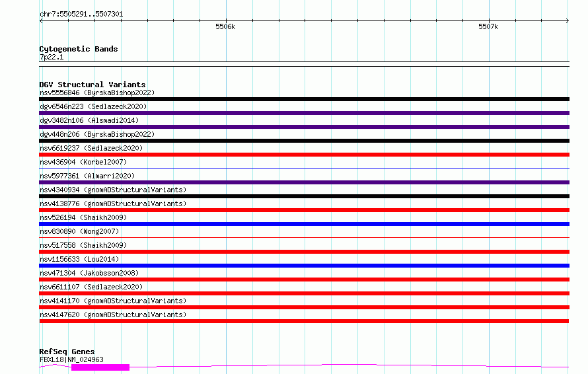Click variant label dgv6546n223 (Sedlazeck2020)
The height and width of the screenshot is (374, 588).
point(93,106)
